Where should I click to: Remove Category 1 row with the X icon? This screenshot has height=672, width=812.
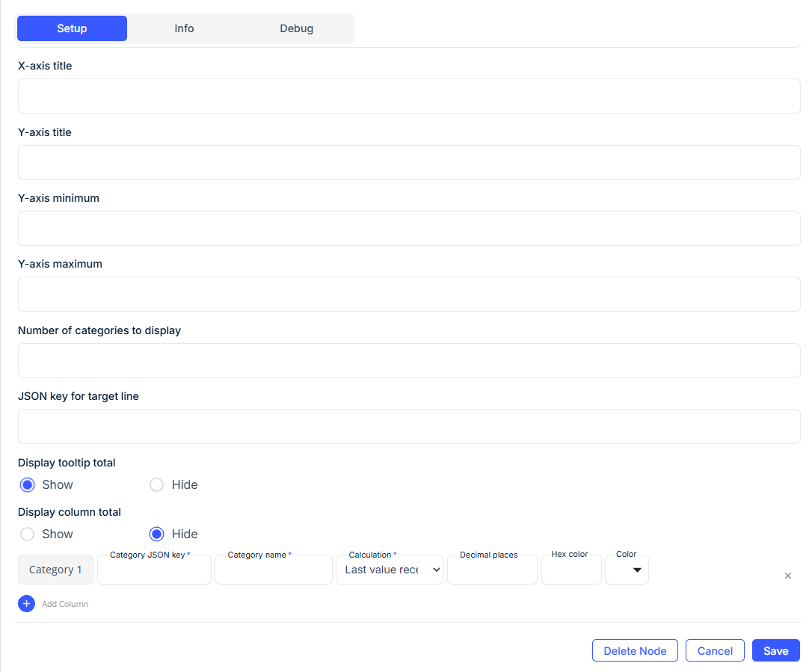[x=787, y=576]
